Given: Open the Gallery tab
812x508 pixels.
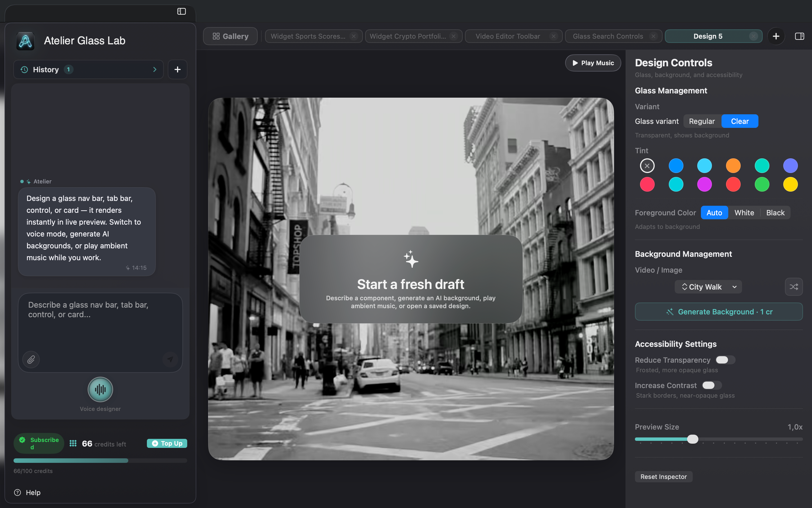Looking at the screenshot, I should coord(230,36).
